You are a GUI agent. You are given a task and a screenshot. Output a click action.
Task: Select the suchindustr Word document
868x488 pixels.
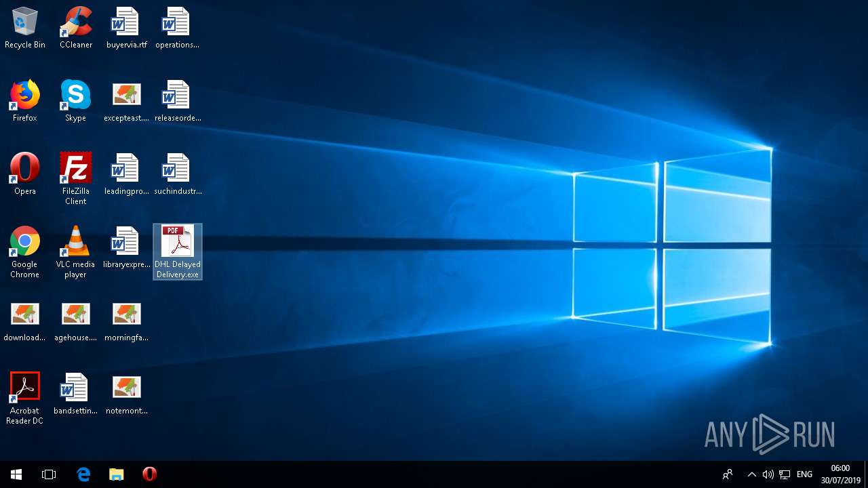[177, 175]
